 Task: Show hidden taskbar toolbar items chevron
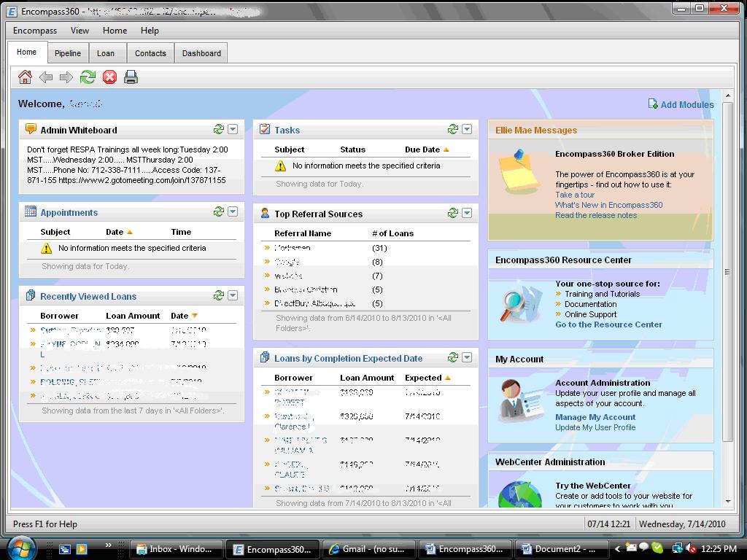coord(109,545)
